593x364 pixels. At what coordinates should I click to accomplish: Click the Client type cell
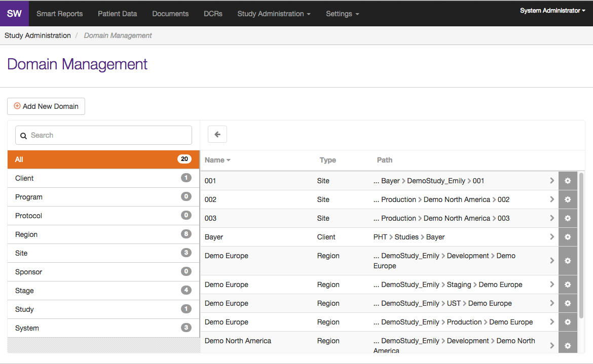(326, 237)
